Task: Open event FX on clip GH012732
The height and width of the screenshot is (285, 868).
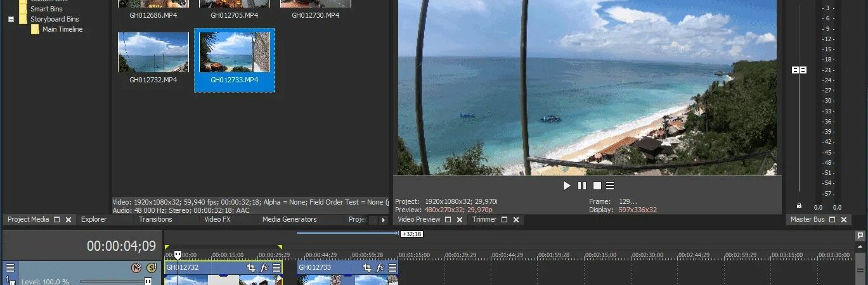Action: click(x=264, y=268)
